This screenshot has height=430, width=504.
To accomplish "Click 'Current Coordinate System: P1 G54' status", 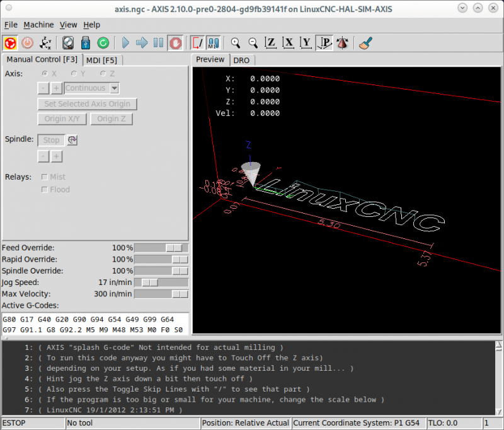I will click(x=359, y=423).
